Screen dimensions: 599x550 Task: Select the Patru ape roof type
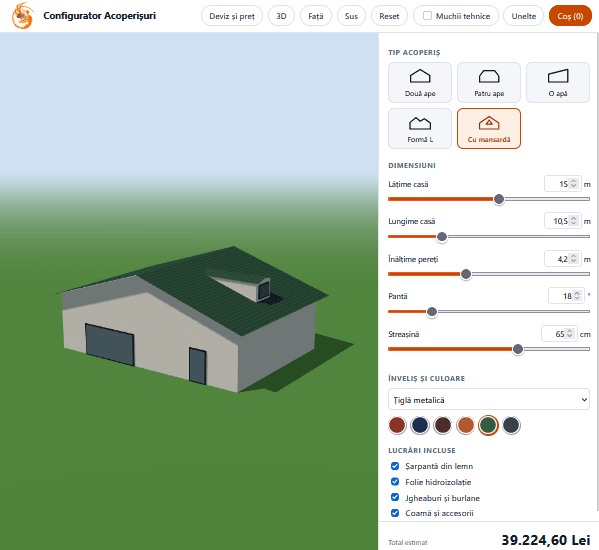[x=489, y=82]
